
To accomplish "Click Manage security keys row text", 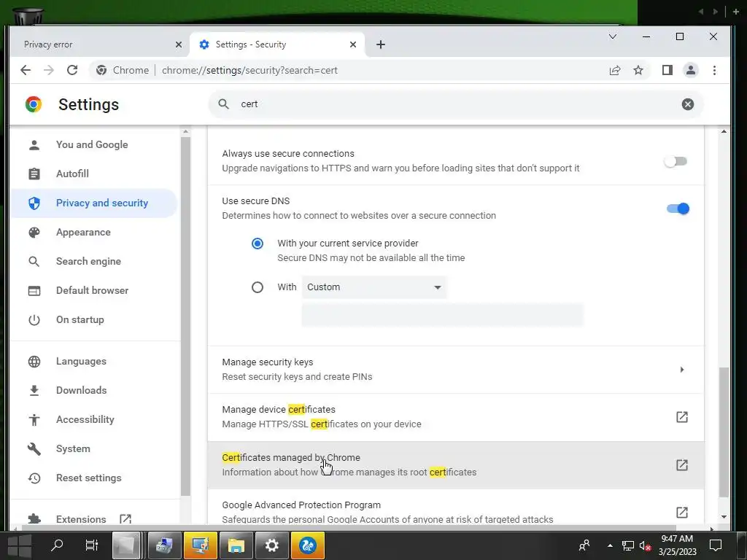I will click(267, 362).
